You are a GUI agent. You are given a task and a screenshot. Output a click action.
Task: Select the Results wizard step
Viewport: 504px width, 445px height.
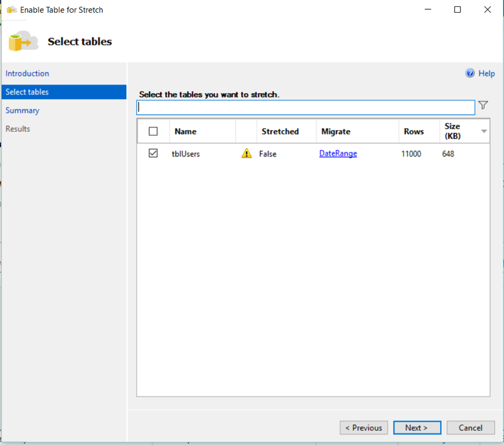(18, 129)
